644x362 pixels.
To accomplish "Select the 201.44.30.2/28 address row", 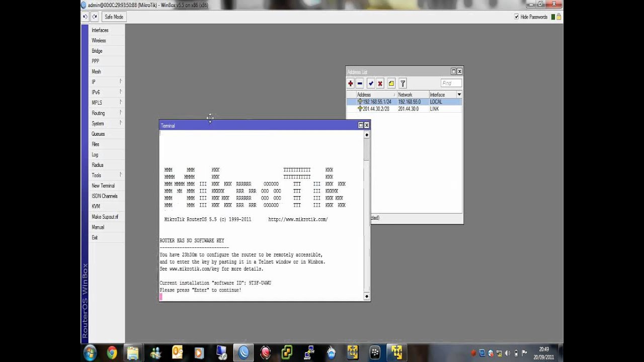I will [376, 109].
